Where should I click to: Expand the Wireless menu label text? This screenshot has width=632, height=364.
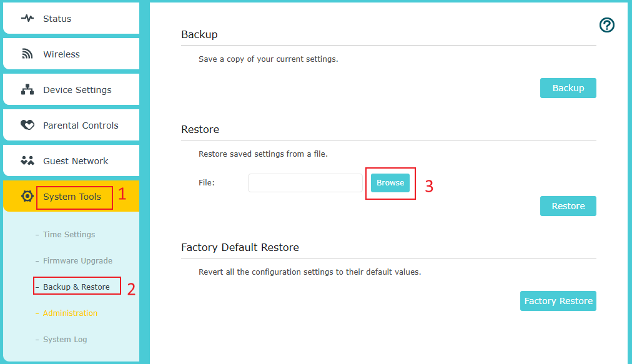[x=61, y=54]
